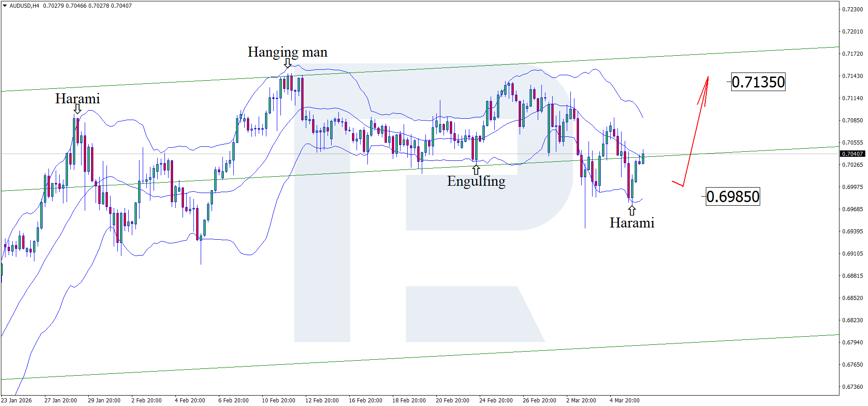
Task: Click the 16 Feb 20:00 time label
Action: (x=366, y=401)
